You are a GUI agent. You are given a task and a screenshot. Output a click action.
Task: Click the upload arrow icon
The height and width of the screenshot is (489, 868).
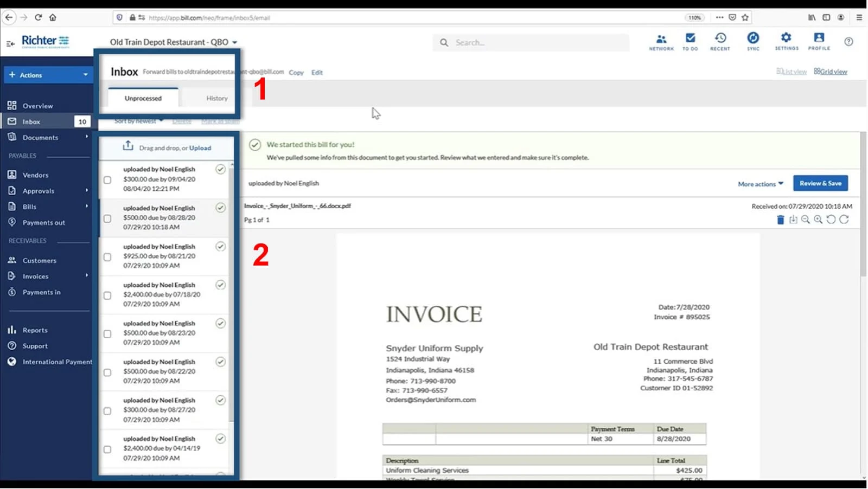(x=128, y=146)
